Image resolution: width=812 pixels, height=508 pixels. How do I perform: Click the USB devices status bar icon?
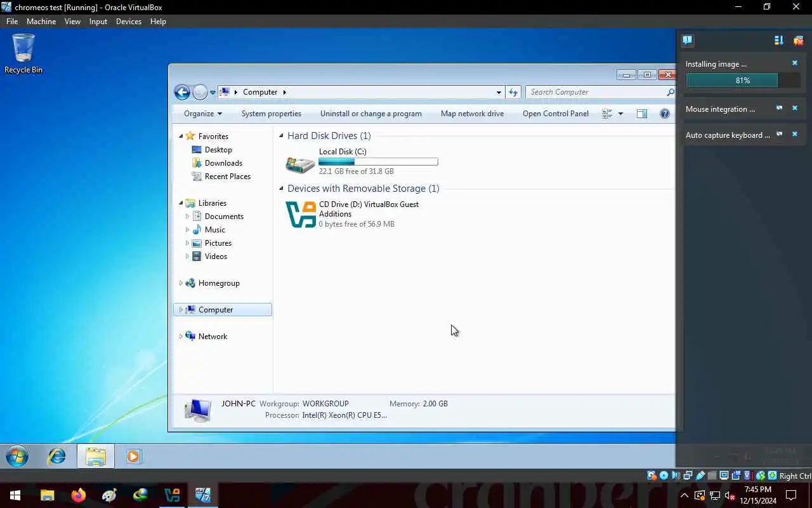point(700,476)
